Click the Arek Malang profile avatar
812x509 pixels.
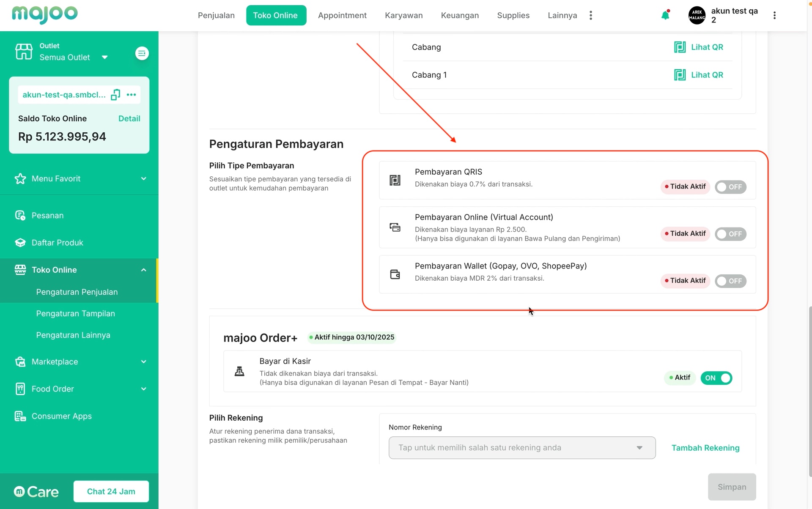[x=697, y=15]
